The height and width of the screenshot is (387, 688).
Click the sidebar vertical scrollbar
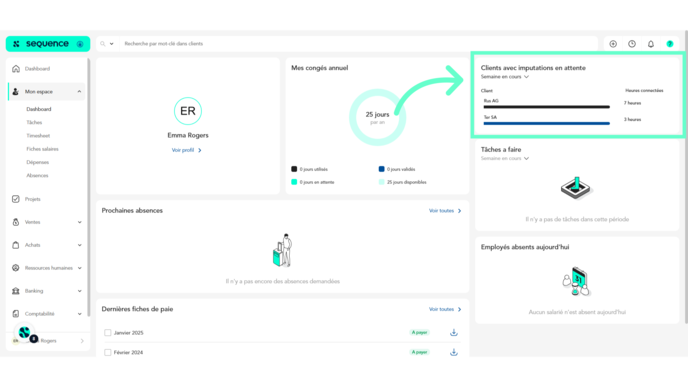(x=88, y=187)
